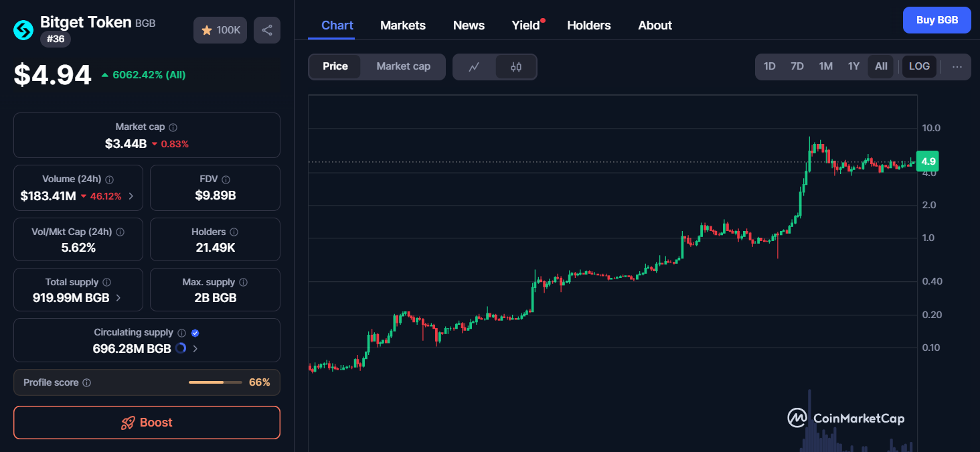The image size is (980, 452).
Task: Open the FDV info icon
Action: 226,179
